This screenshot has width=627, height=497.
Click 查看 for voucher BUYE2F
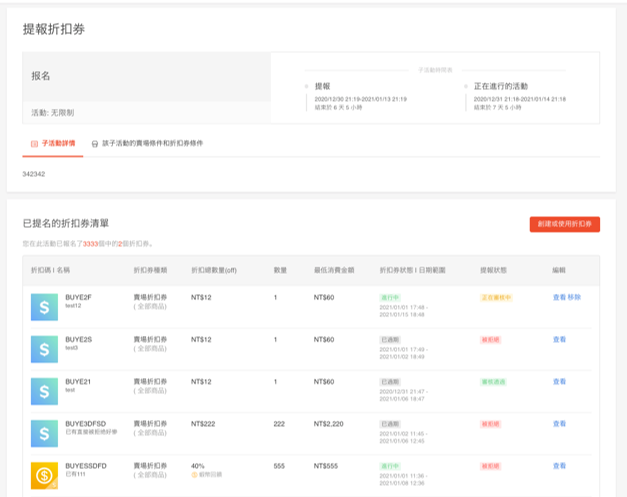[559, 297]
